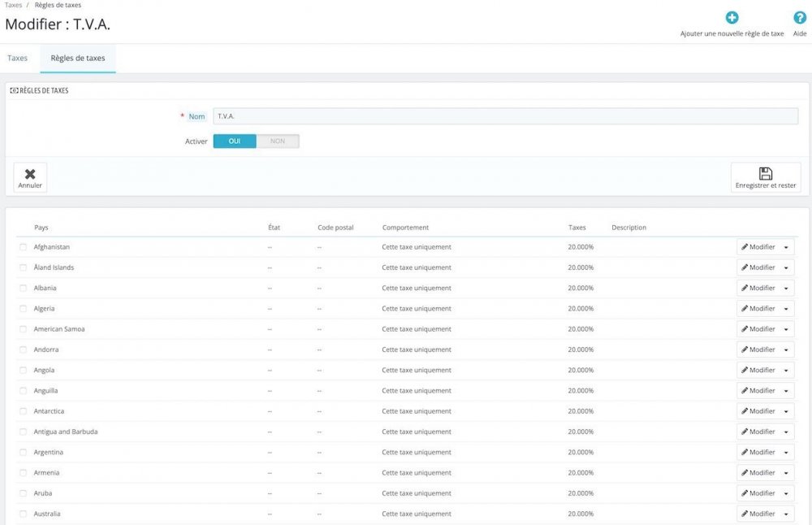Expand dropdown arrow for Afghanistan row
Viewport: 812px width, 525px height.
click(786, 247)
